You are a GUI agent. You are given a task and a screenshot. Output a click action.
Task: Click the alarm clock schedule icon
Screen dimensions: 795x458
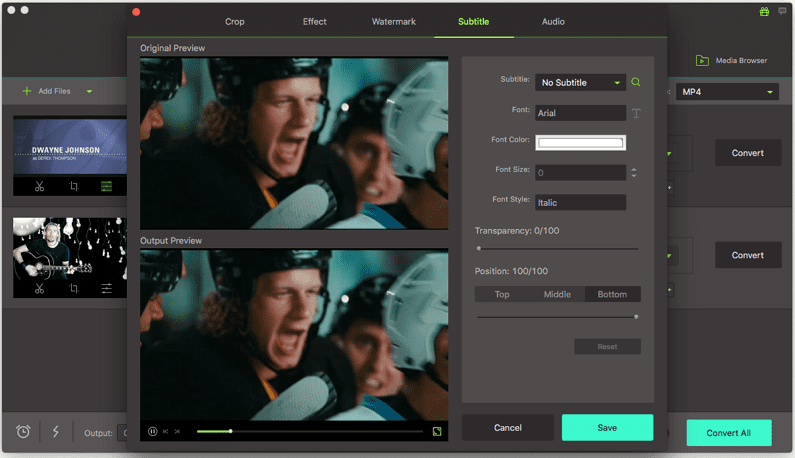23,432
